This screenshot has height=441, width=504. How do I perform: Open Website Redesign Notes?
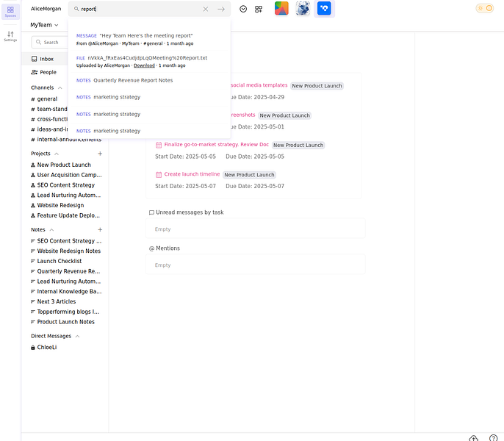[x=66, y=251]
